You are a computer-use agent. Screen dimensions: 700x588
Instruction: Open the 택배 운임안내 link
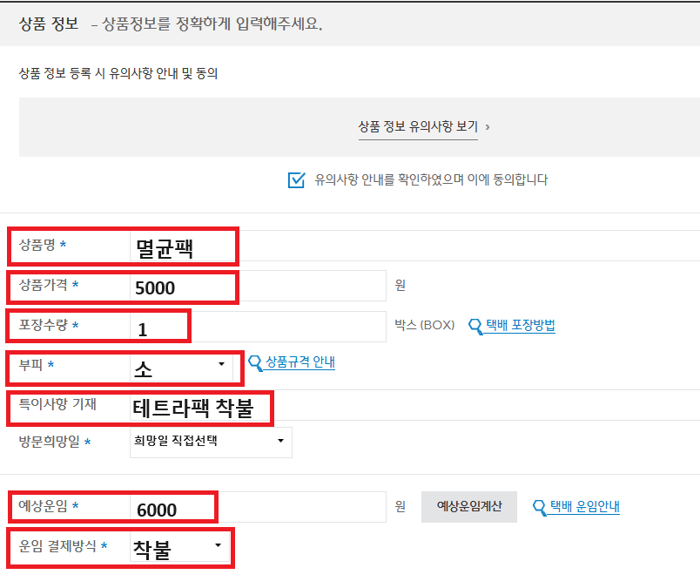point(584,507)
